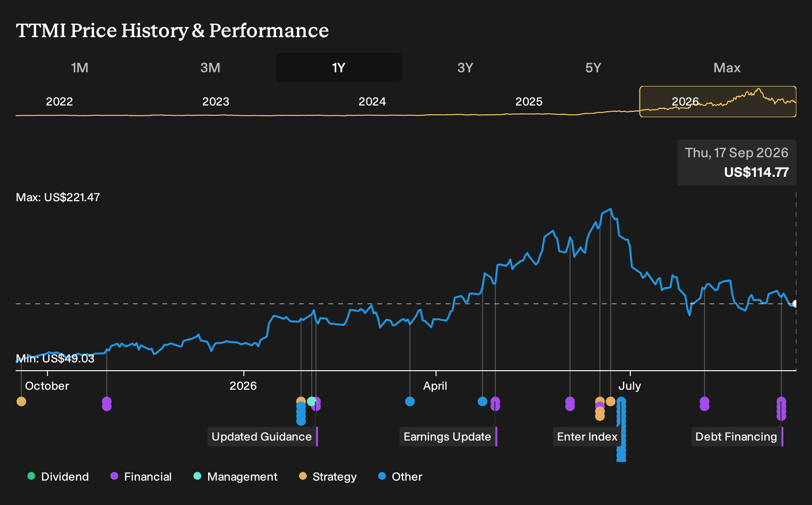Click the blue Other event dot before April
The height and width of the screenshot is (505, 812).
pos(410,401)
